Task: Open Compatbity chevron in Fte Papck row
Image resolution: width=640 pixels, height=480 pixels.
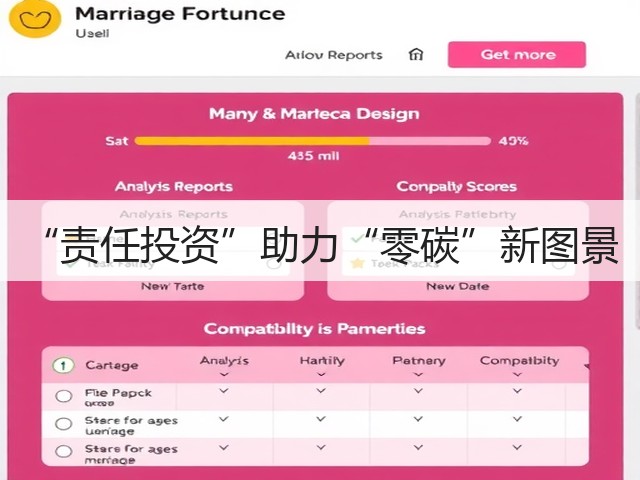Action: point(518,391)
